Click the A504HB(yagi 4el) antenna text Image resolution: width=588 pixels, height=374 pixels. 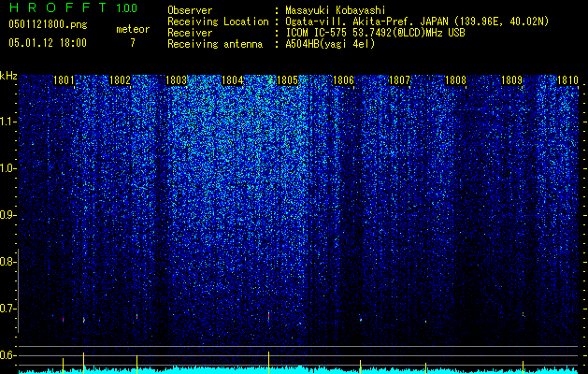[330, 44]
